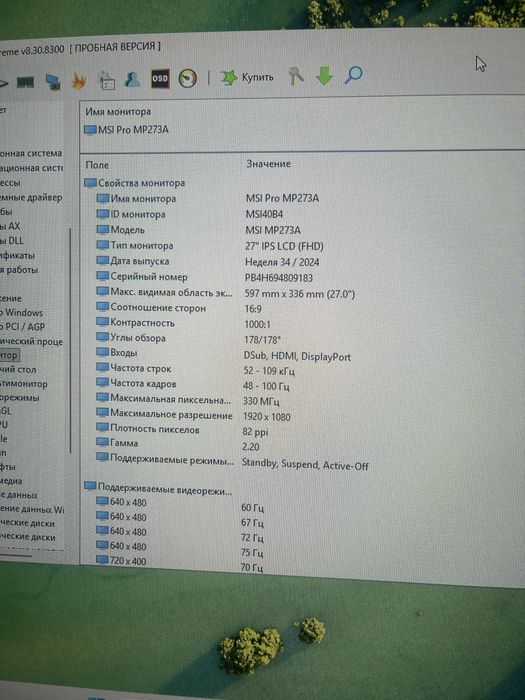This screenshot has height=700, width=525.
Task: Click the icon beside Частота строк
Action: (x=103, y=368)
